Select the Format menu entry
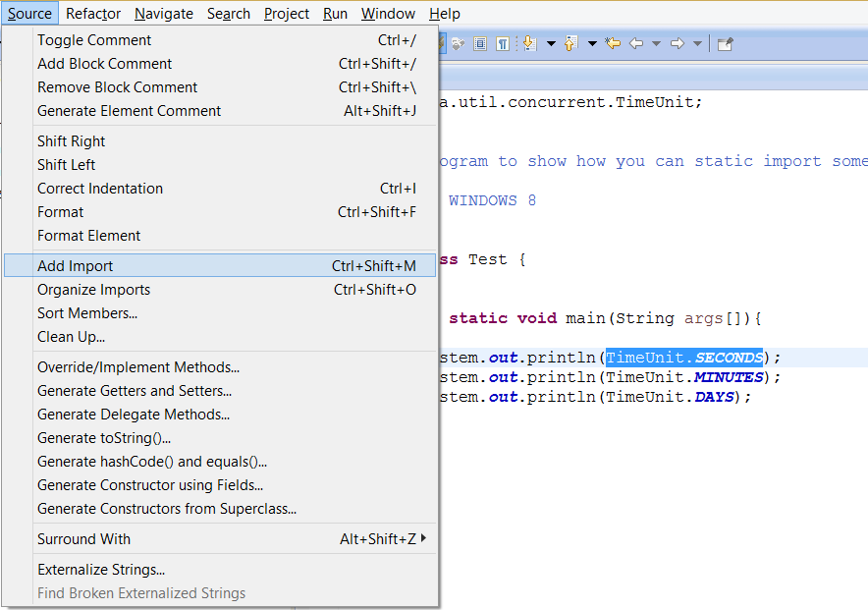 (x=220, y=212)
